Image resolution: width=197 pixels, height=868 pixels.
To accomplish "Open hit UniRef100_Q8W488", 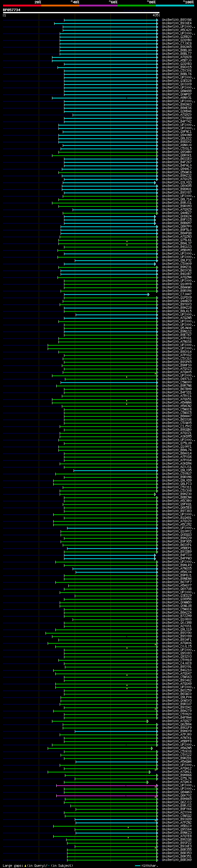I will [176, 91].
